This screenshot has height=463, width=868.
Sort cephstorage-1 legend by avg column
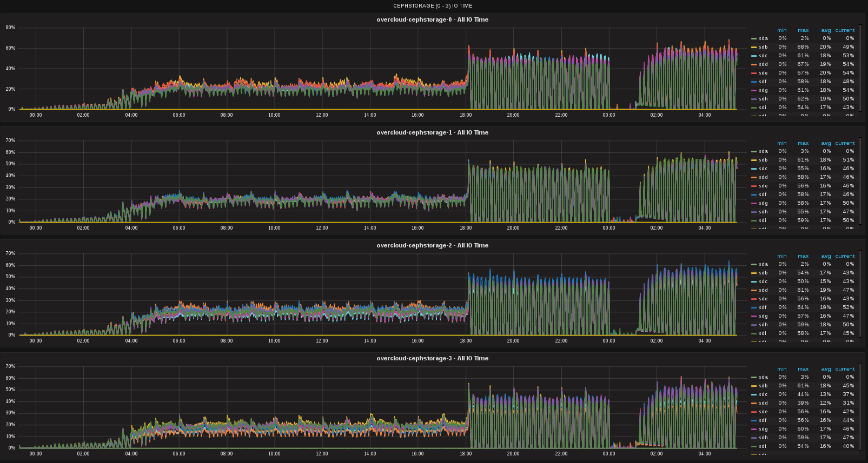(x=826, y=143)
